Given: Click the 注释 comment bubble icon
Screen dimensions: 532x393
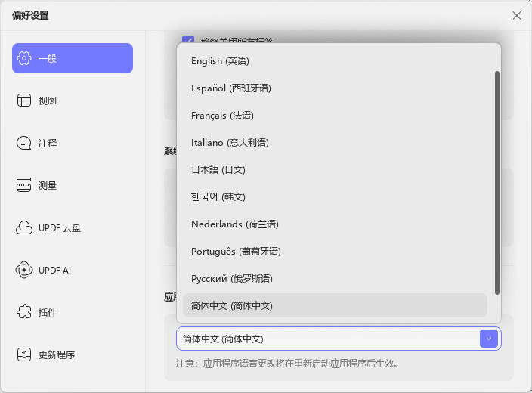Looking at the screenshot, I should click(x=23, y=143).
